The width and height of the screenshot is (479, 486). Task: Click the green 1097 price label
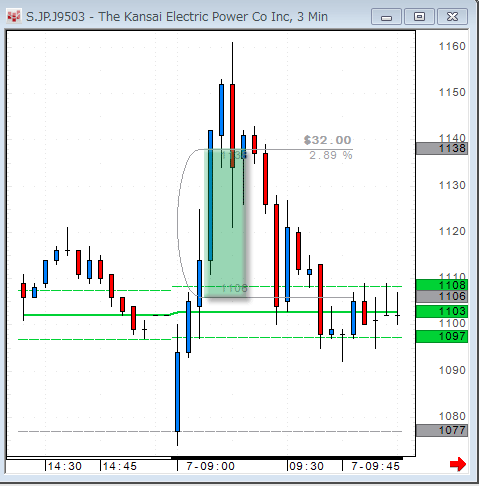(442, 336)
